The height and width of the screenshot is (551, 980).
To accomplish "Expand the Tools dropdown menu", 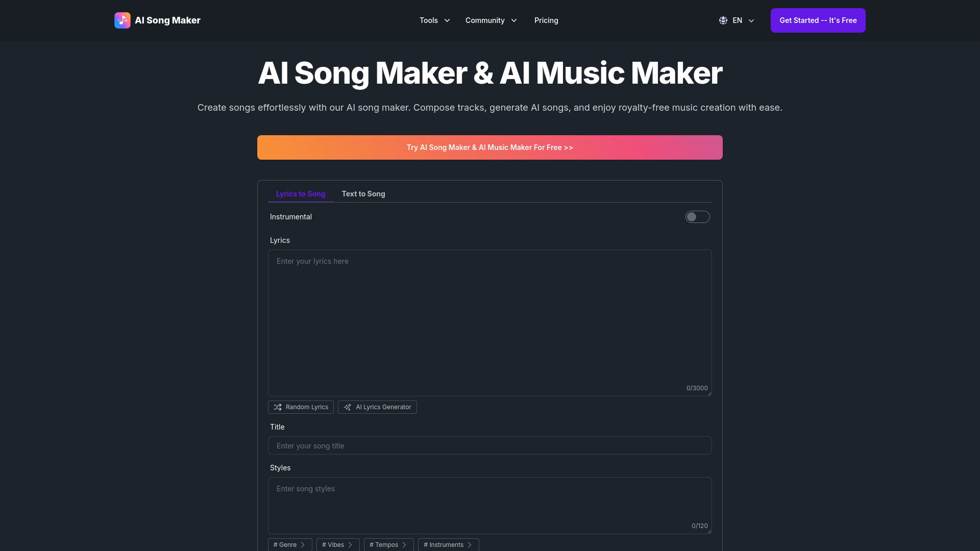I will (x=434, y=20).
